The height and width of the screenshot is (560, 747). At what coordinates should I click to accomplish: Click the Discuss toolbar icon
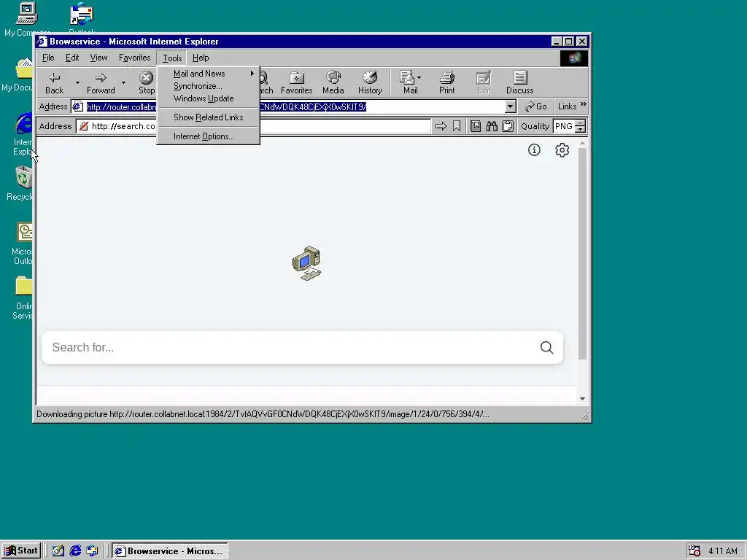(x=519, y=82)
